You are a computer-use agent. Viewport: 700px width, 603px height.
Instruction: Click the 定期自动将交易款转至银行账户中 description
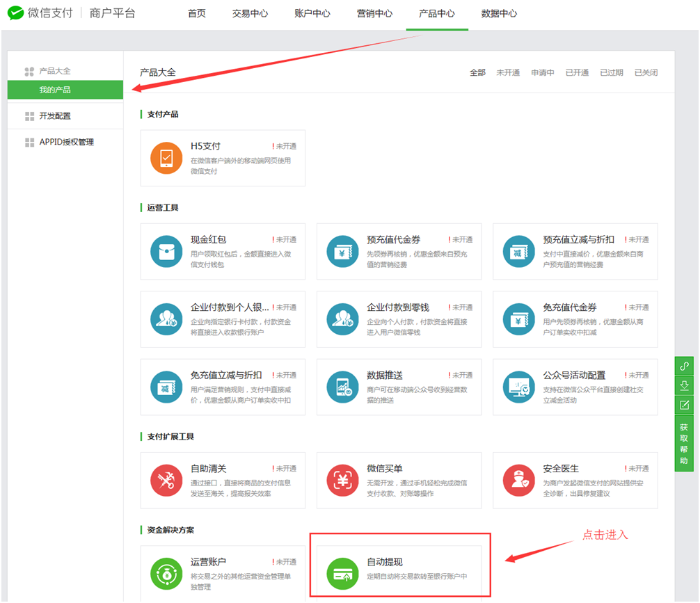(x=417, y=576)
